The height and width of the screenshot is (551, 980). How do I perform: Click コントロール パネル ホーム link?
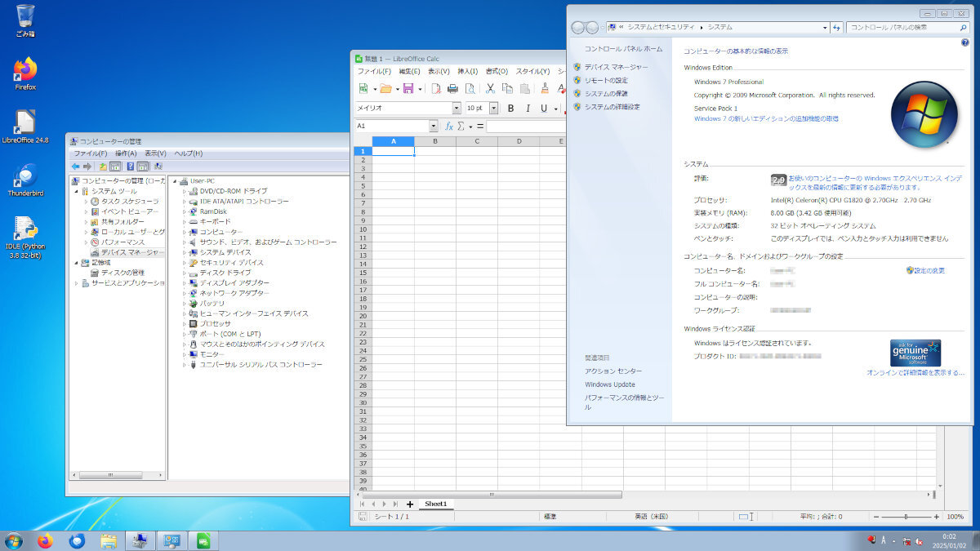coord(623,49)
